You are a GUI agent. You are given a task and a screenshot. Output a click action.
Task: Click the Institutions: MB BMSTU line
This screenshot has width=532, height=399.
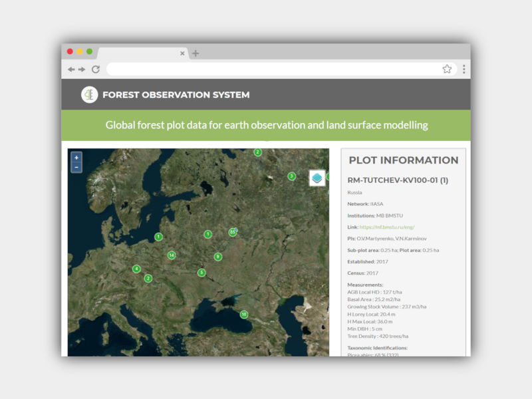click(x=375, y=215)
